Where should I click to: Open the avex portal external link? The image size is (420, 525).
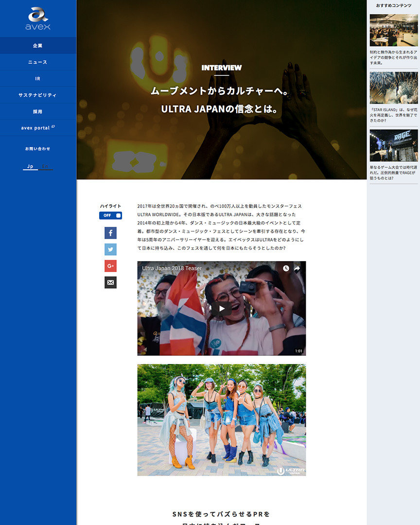(x=38, y=127)
